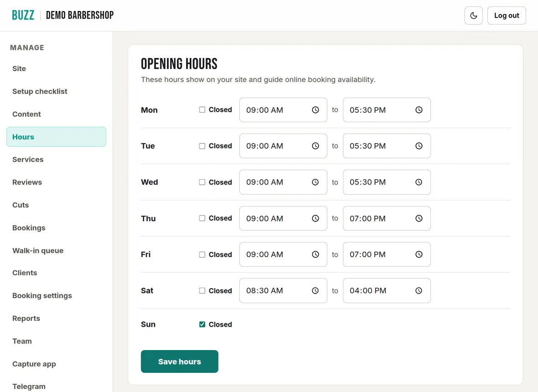Open clock picker for Tuesday closing time
This screenshot has width=538, height=392.
[x=419, y=146]
